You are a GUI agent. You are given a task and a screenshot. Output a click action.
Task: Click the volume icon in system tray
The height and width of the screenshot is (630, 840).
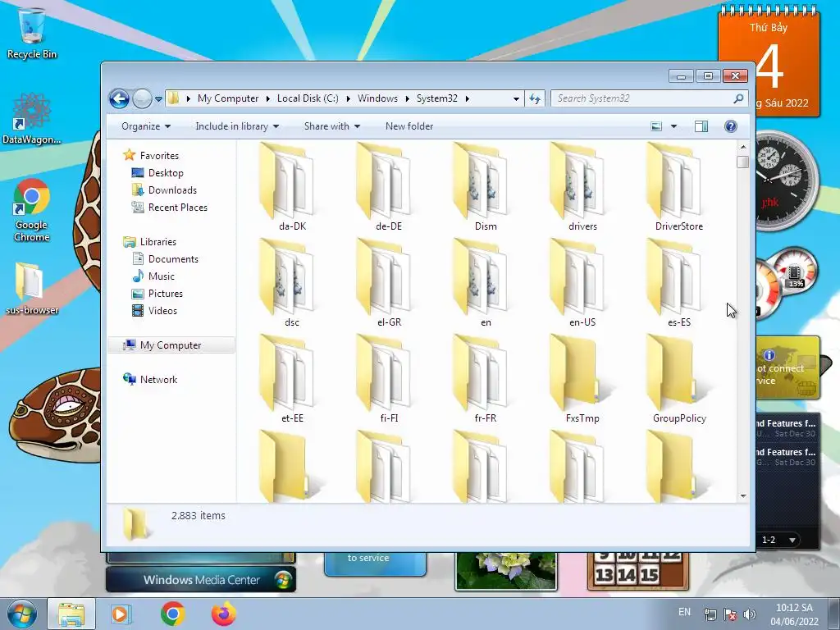tap(751, 614)
